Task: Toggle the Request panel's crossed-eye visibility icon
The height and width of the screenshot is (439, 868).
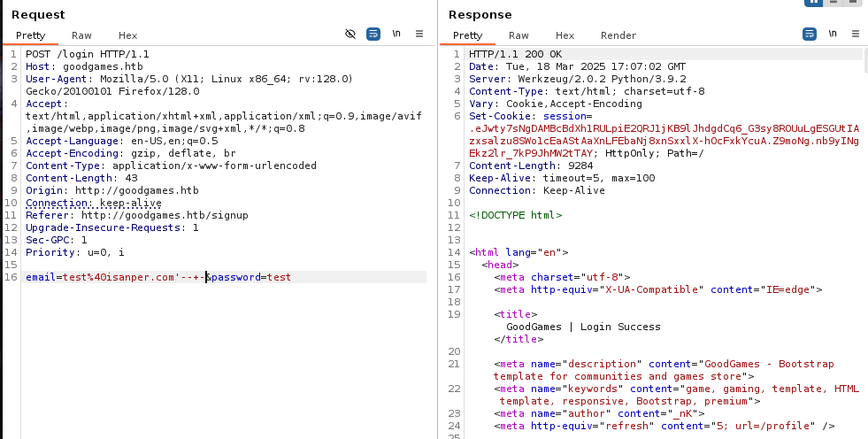Action: point(350,35)
